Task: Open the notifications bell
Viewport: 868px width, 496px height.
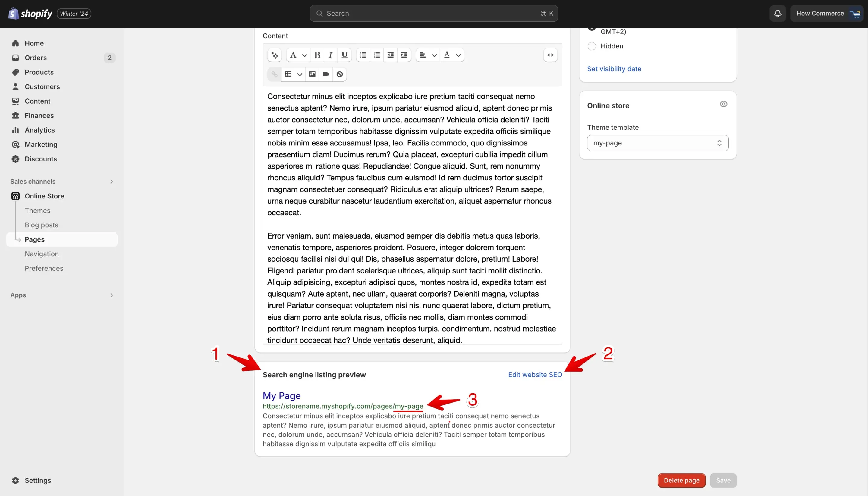Action: pos(778,14)
